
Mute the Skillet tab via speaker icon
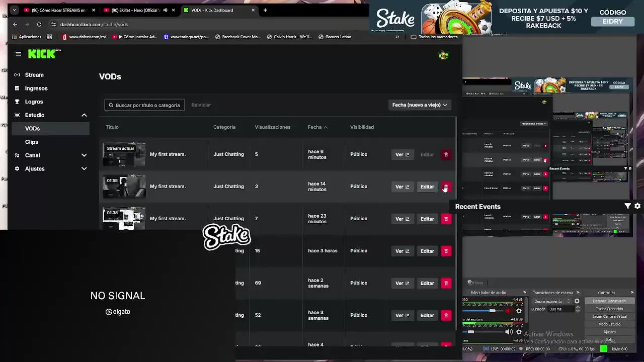click(x=165, y=10)
